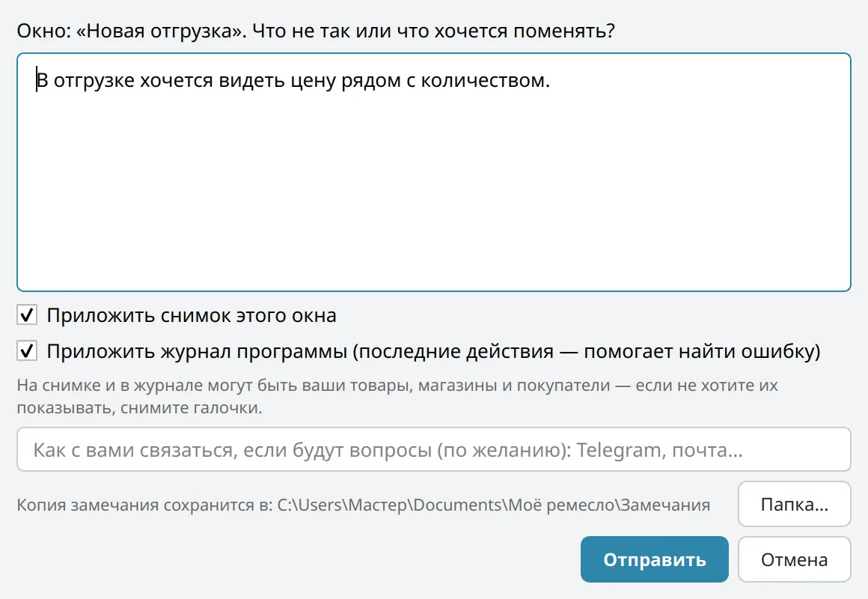Select the save path text "C:\Users\Мастер\Documents\Моё ремесло\Замечания"
The image size is (868, 599).
[x=493, y=505]
